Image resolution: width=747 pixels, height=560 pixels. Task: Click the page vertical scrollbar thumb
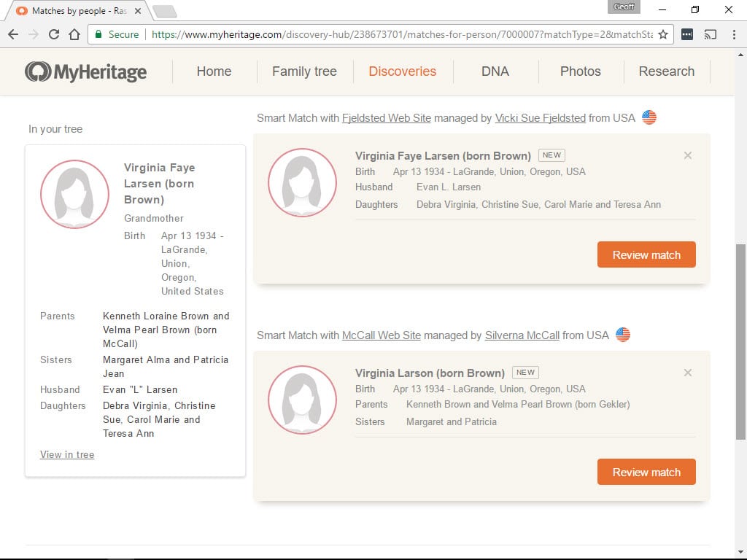[x=740, y=341]
